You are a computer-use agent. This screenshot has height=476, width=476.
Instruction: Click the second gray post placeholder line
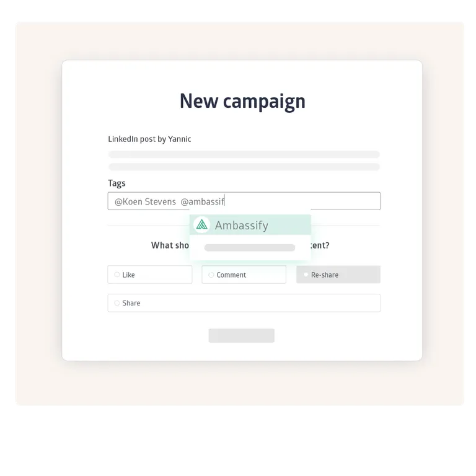[244, 167]
